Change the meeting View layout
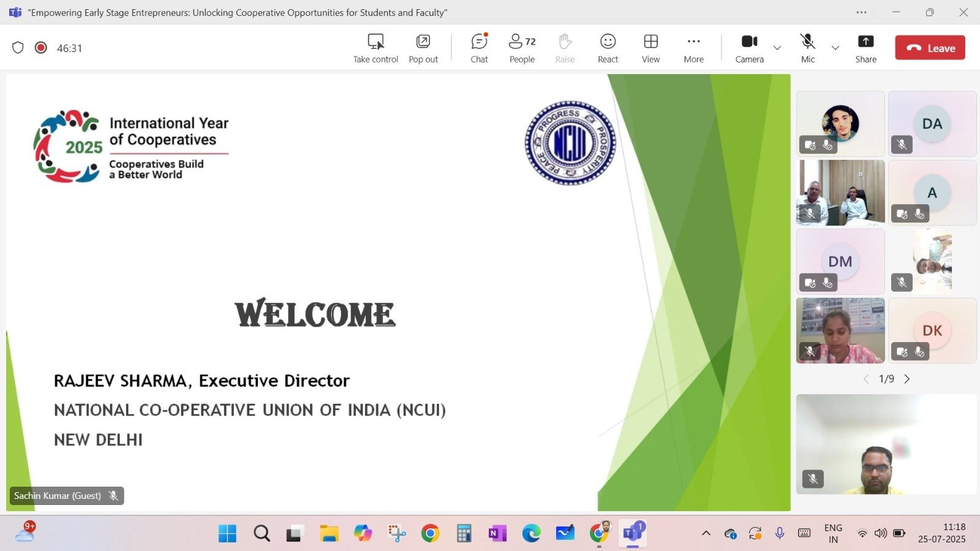The width and height of the screenshot is (980, 551). pos(650,48)
